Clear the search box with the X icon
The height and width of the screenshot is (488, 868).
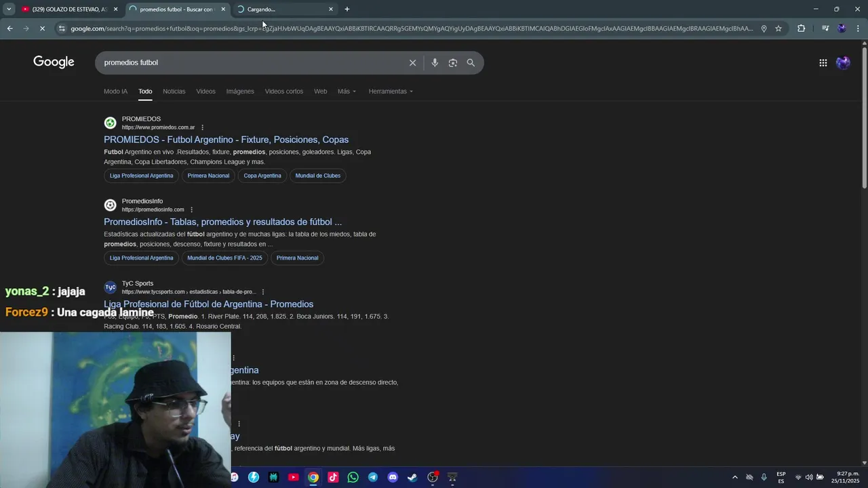pyautogui.click(x=412, y=62)
